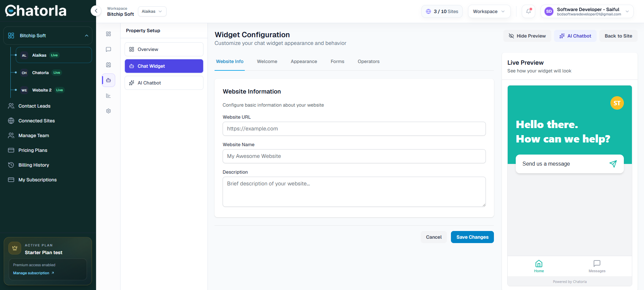The width and height of the screenshot is (644, 290).
Task: Select the Messages tab in widget preview
Action: click(x=597, y=266)
